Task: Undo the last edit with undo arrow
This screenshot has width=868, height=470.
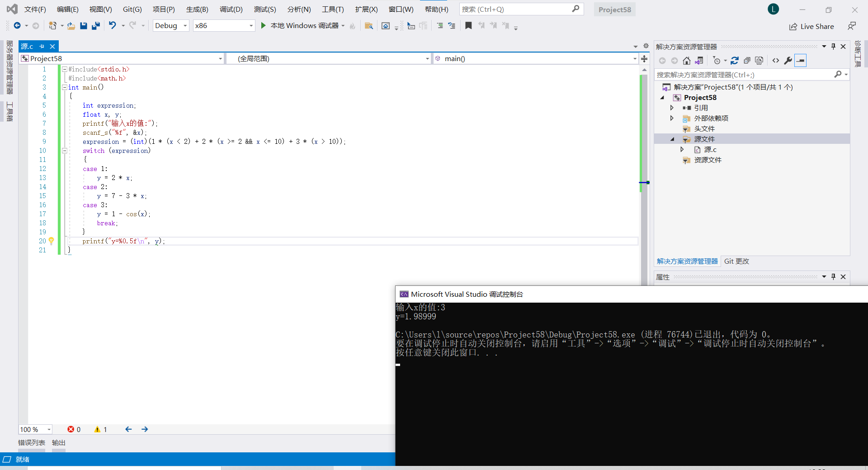Action: [113, 26]
